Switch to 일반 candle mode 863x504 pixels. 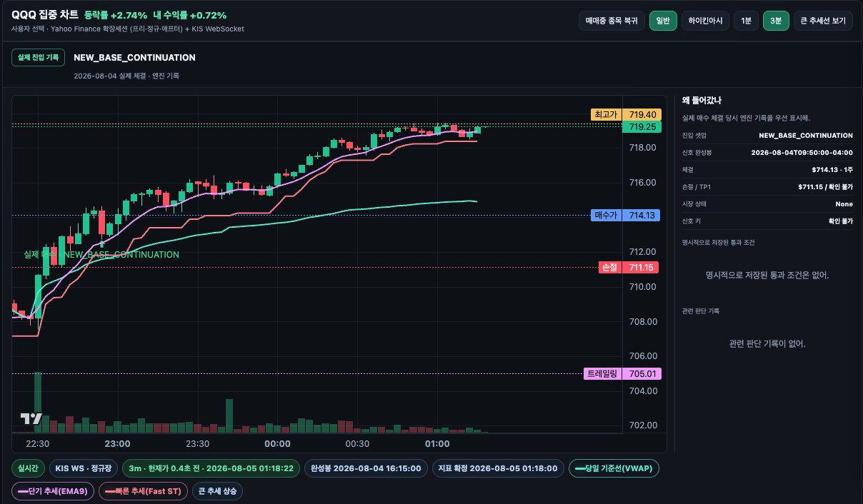(x=663, y=21)
